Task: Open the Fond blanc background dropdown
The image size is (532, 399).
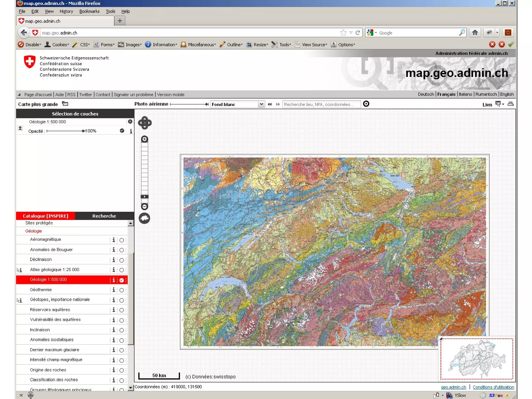Action: point(261,104)
